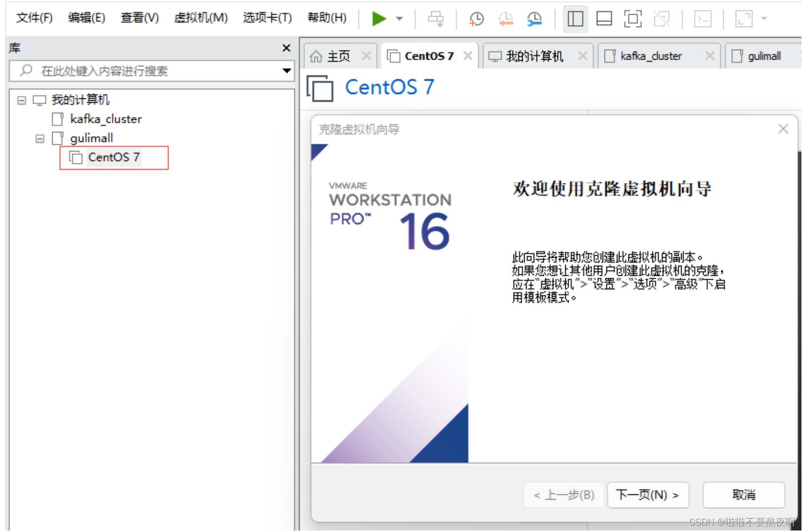
Task: Open the 虚拟机(M) menu
Action: click(x=201, y=18)
